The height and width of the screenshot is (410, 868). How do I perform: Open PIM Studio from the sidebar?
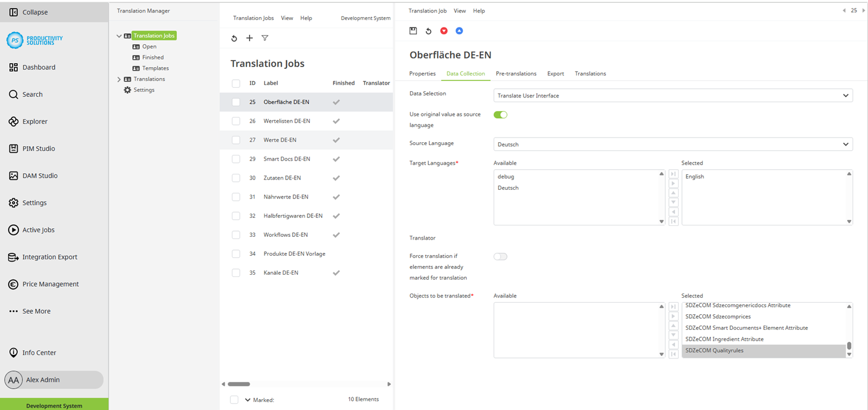pyautogui.click(x=38, y=149)
